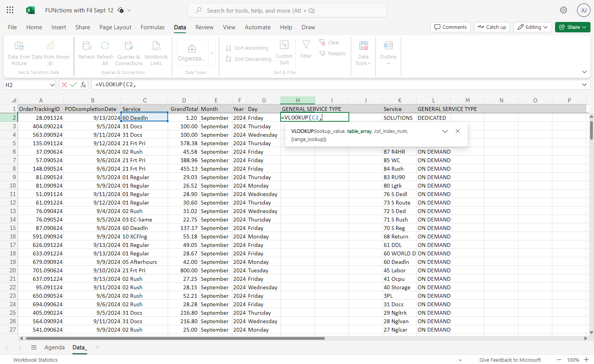The height and width of the screenshot is (364, 594).
Task: Click the Comments button
Action: pos(450,27)
